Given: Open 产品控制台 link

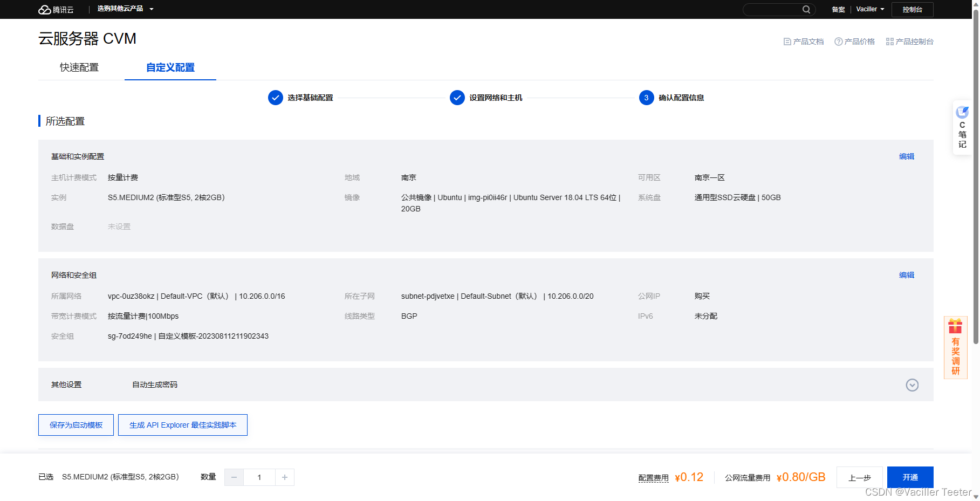Looking at the screenshot, I should (x=909, y=42).
